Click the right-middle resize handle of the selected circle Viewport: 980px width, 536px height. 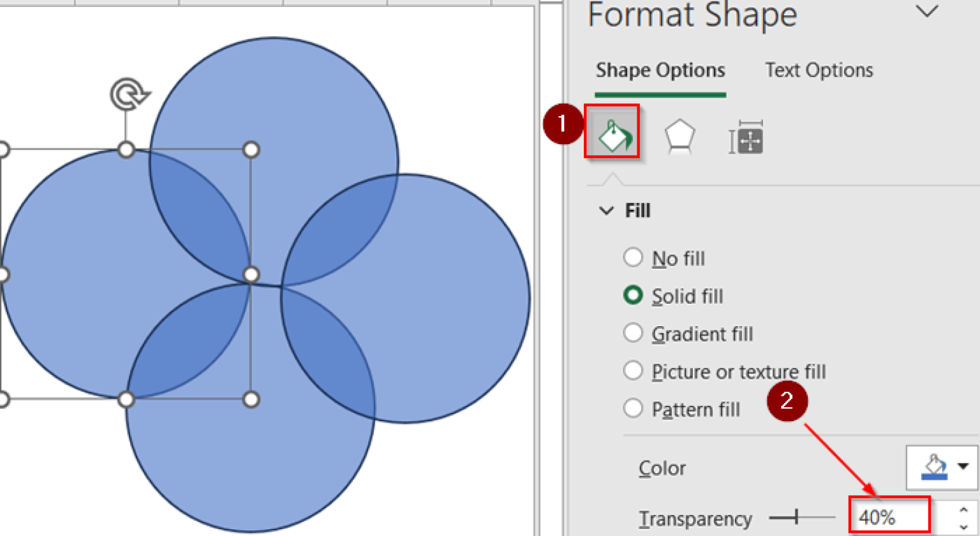pyautogui.click(x=251, y=274)
